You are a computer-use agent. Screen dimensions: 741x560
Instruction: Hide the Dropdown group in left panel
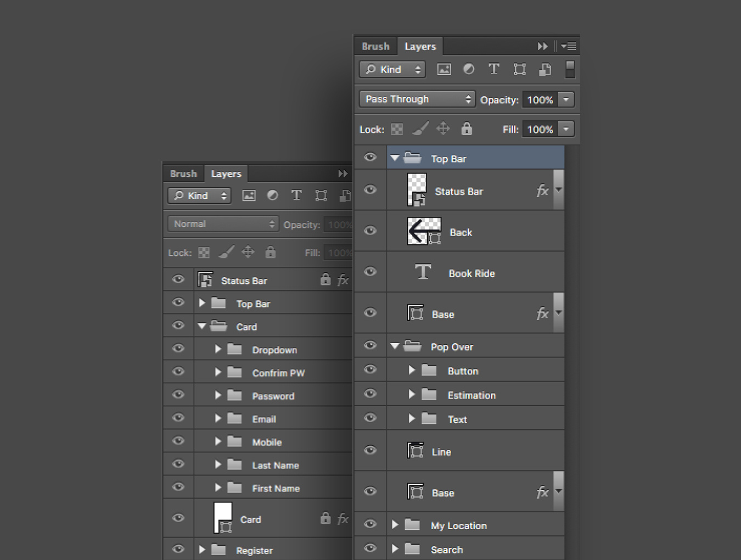[x=178, y=349]
